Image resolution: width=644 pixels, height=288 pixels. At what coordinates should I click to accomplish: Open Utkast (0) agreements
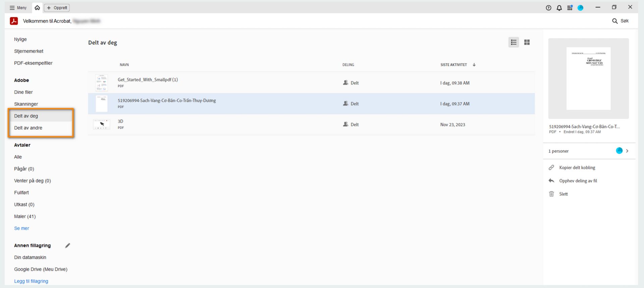24,204
